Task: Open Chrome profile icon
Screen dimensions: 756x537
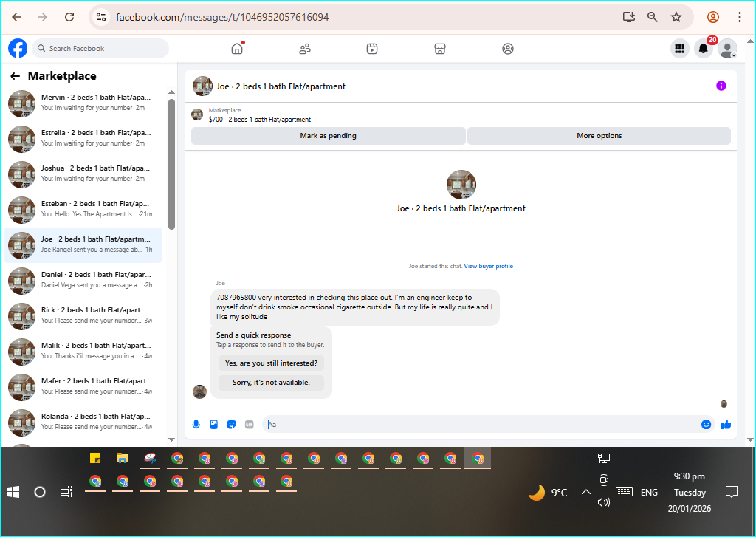Action: 713,17
